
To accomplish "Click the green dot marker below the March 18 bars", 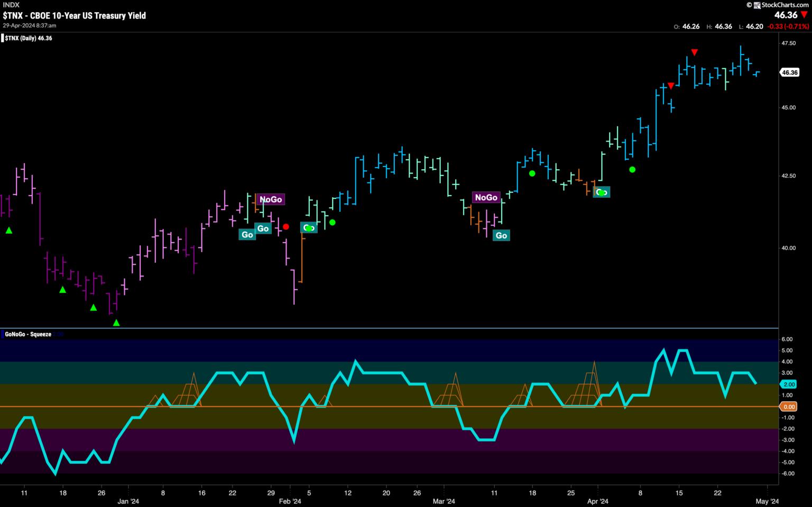I will point(532,173).
